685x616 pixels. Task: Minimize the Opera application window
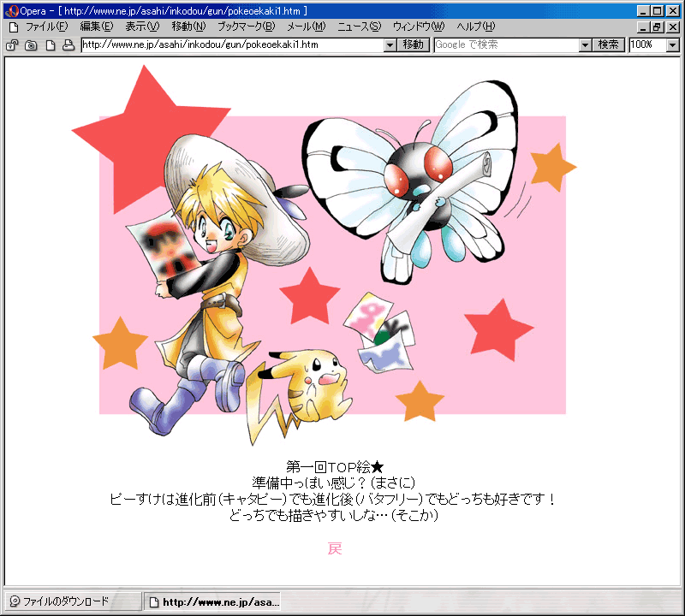(x=643, y=11)
